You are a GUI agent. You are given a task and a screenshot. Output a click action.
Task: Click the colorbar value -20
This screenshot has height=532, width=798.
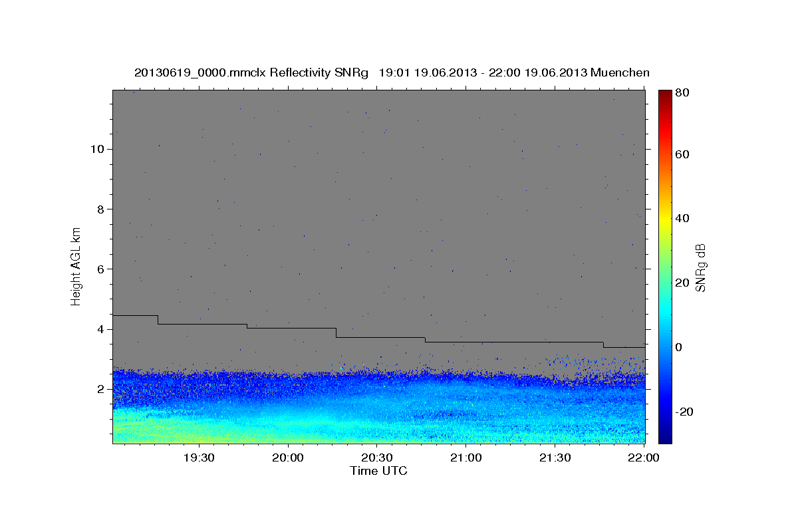(683, 412)
